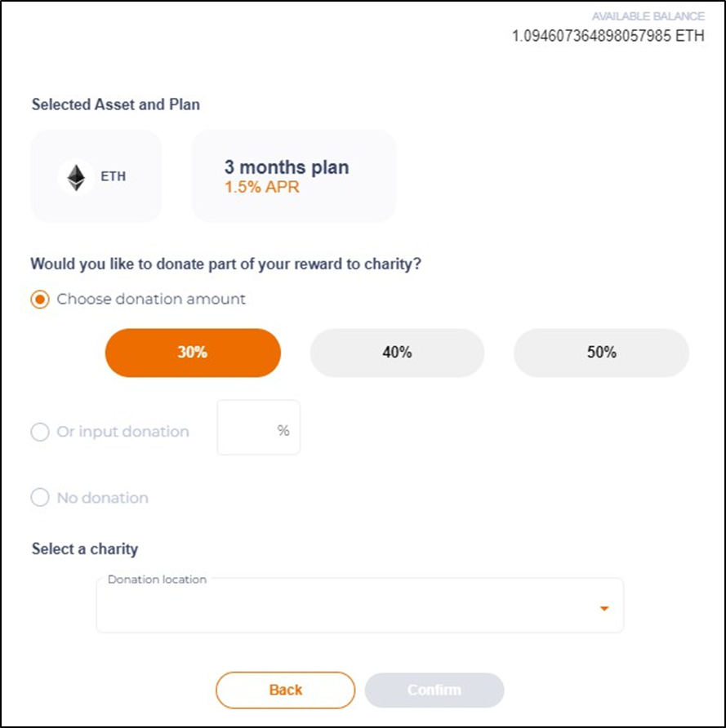Click the available balance ETH amount
The height and width of the screenshot is (728, 726).
(608, 36)
